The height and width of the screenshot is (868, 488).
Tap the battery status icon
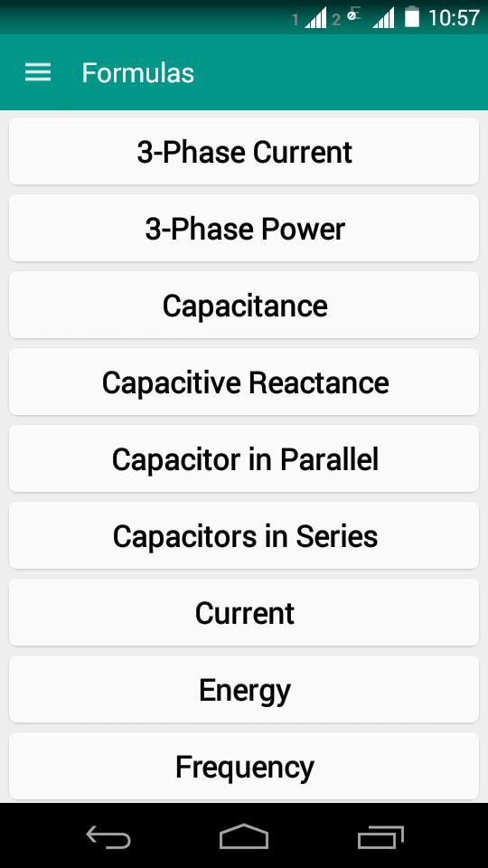[412, 16]
